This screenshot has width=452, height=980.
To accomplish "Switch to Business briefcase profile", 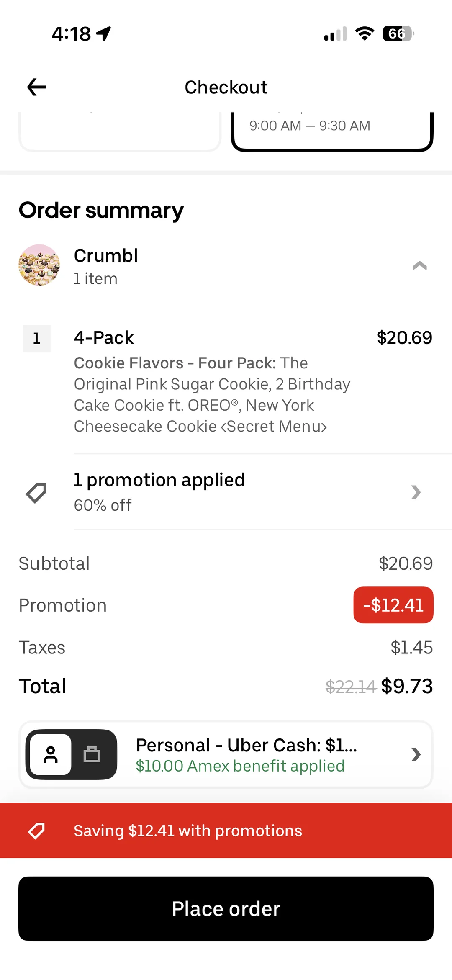I will [92, 754].
